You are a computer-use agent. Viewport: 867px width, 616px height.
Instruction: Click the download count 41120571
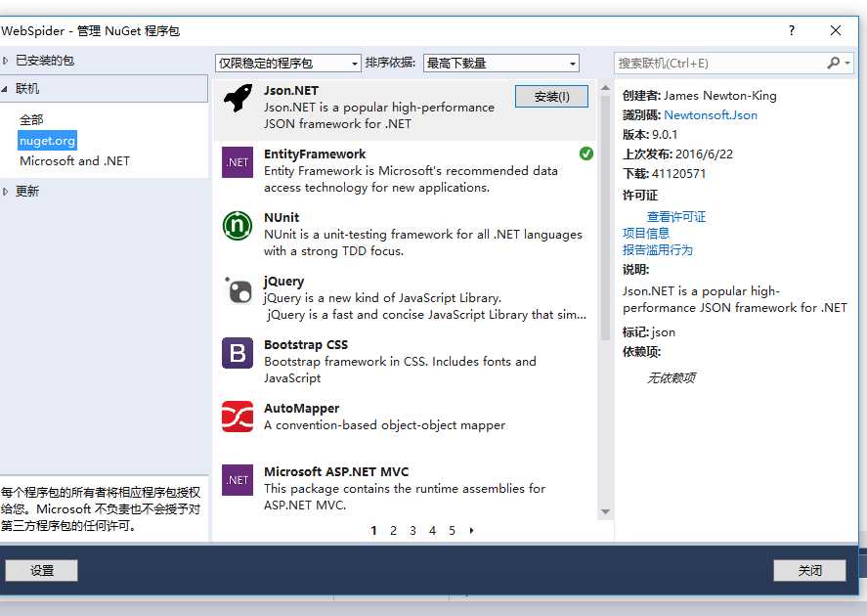(678, 174)
